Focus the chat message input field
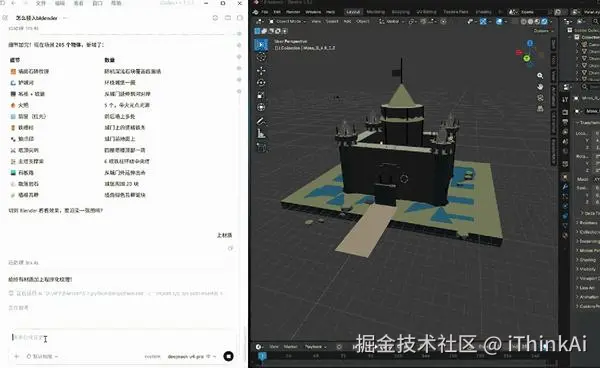The width and height of the screenshot is (600, 368). point(122,338)
